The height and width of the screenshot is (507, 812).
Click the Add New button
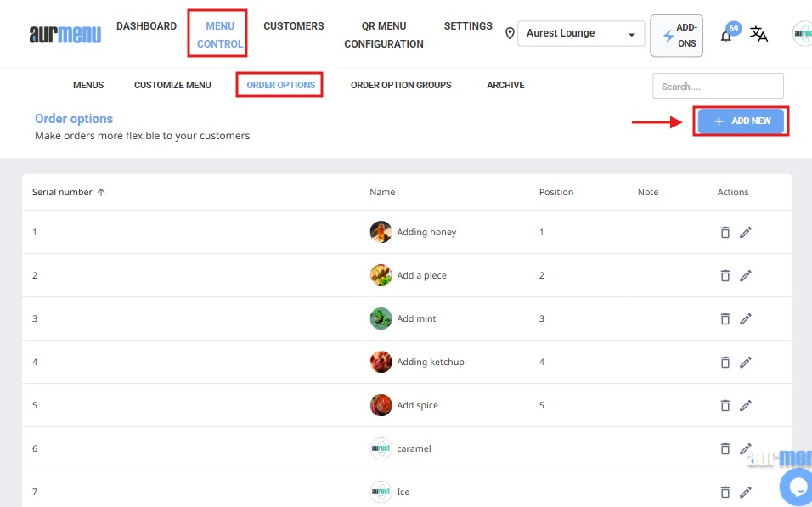coord(741,121)
